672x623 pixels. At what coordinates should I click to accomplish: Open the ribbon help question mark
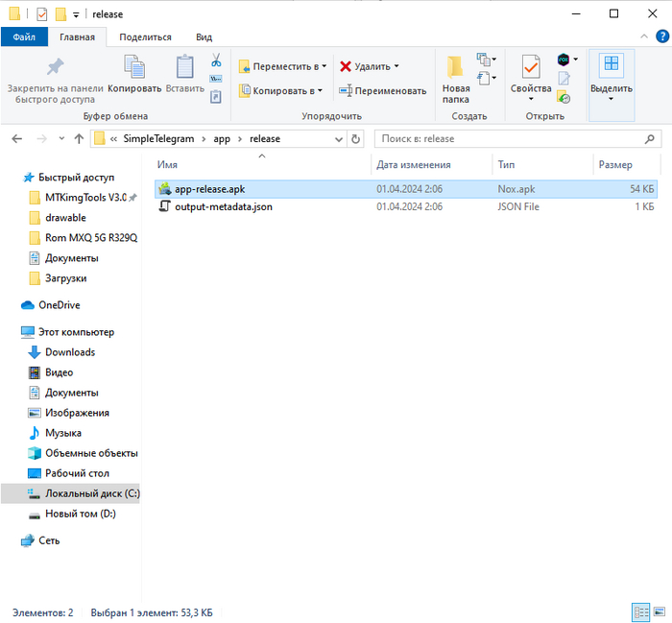click(660, 37)
